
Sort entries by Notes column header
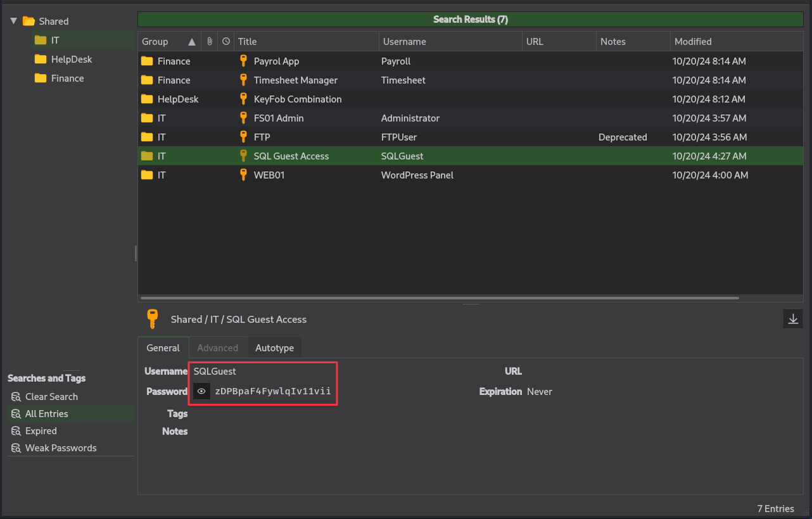point(633,42)
